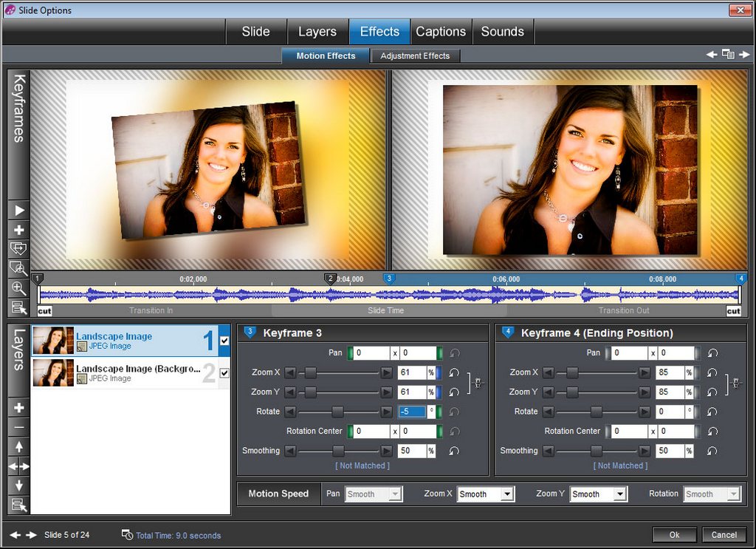Uncheck visibility of Landscape Image layer 1

pyautogui.click(x=224, y=341)
